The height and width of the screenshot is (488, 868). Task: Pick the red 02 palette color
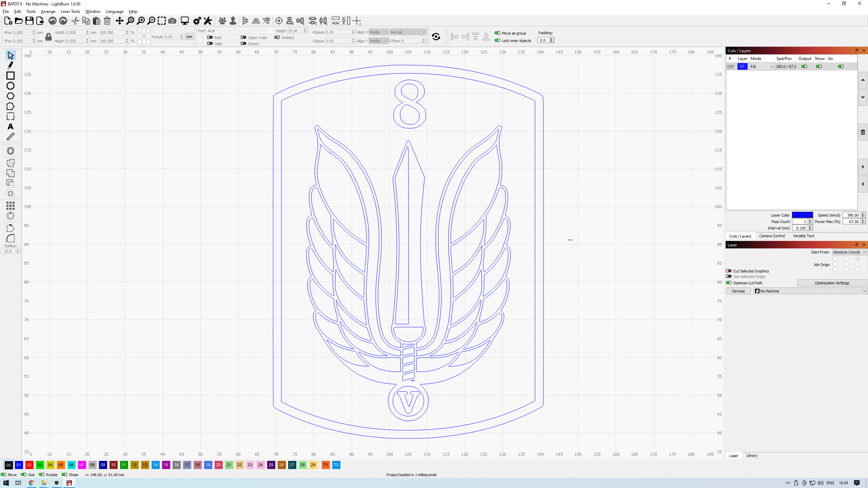pyautogui.click(x=29, y=465)
